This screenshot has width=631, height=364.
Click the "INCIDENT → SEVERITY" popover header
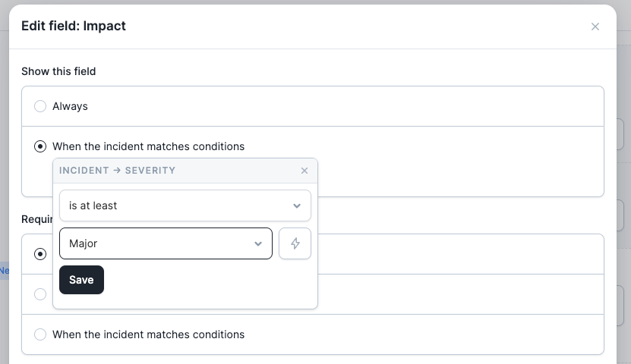click(117, 171)
